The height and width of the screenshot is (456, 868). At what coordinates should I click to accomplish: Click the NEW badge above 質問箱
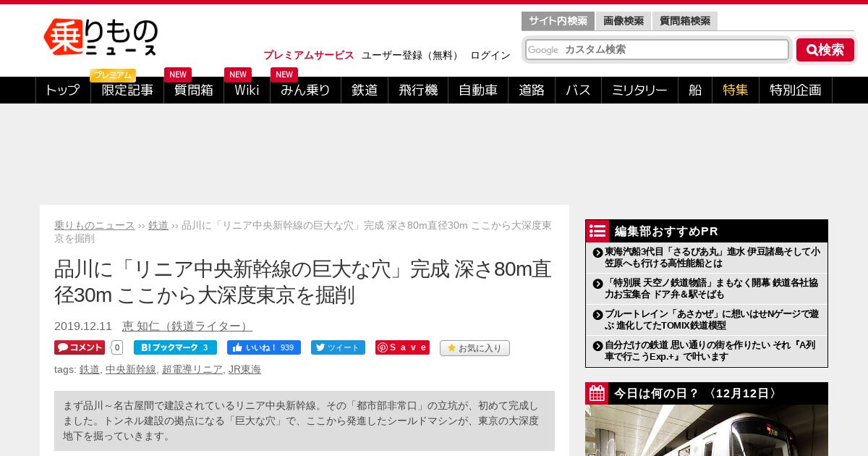[x=178, y=75]
